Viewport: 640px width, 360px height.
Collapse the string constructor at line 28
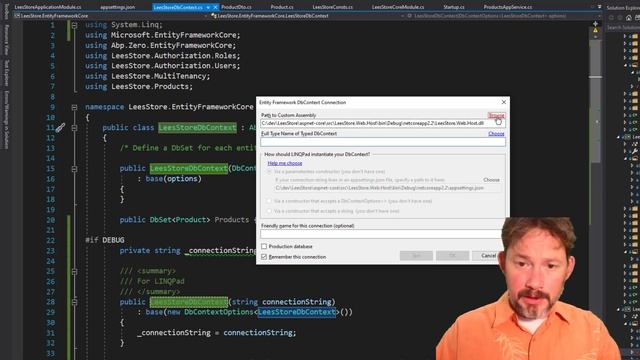point(74,302)
